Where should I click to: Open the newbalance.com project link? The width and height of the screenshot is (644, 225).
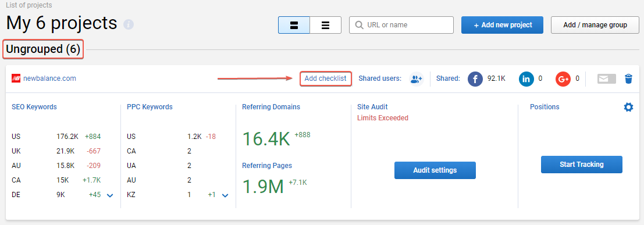(x=49, y=78)
